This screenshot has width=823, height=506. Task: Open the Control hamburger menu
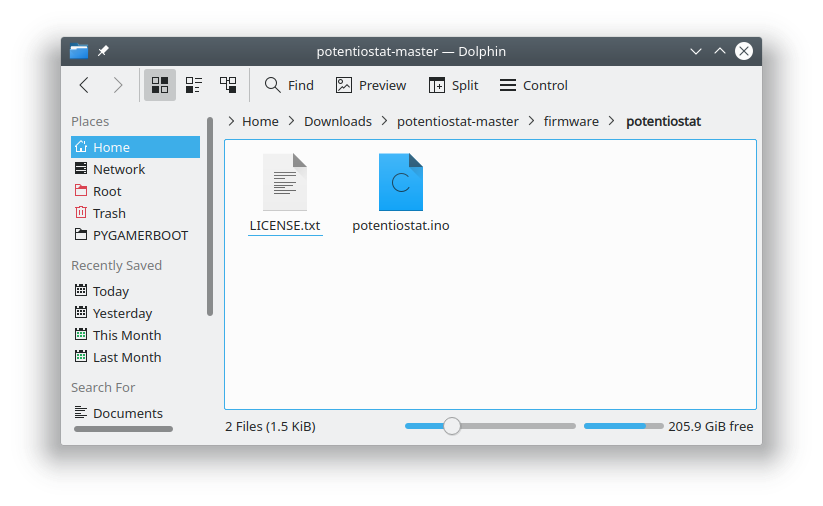[533, 85]
